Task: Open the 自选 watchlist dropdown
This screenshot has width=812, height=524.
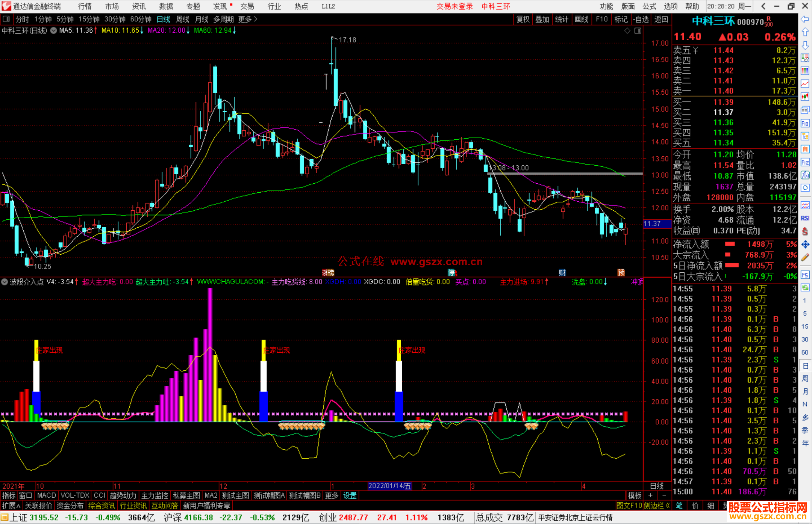Action: 641,19
